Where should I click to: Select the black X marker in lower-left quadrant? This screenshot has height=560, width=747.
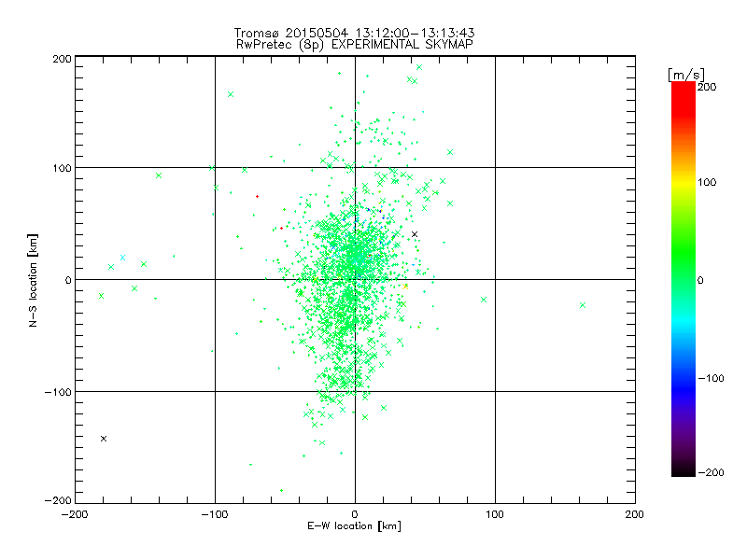pyautogui.click(x=104, y=439)
